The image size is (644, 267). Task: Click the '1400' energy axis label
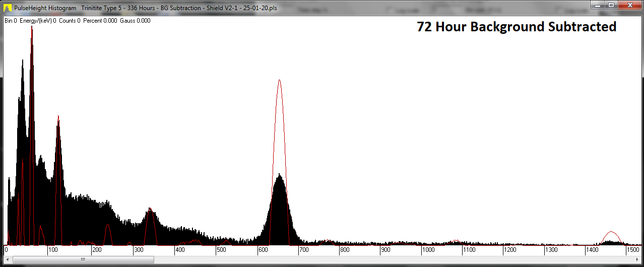click(592, 250)
